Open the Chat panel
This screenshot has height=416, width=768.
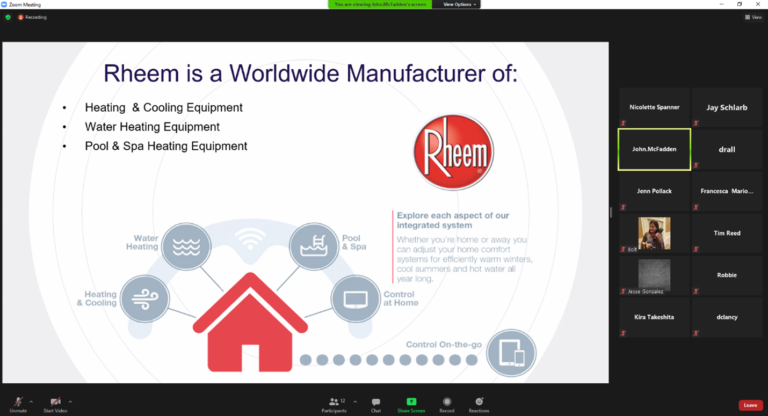(x=376, y=405)
